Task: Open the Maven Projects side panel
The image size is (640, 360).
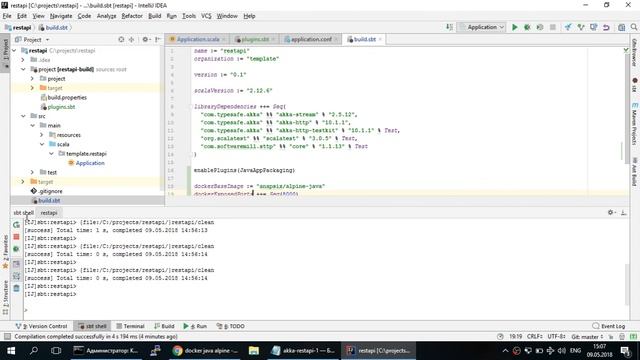Action: point(634,124)
